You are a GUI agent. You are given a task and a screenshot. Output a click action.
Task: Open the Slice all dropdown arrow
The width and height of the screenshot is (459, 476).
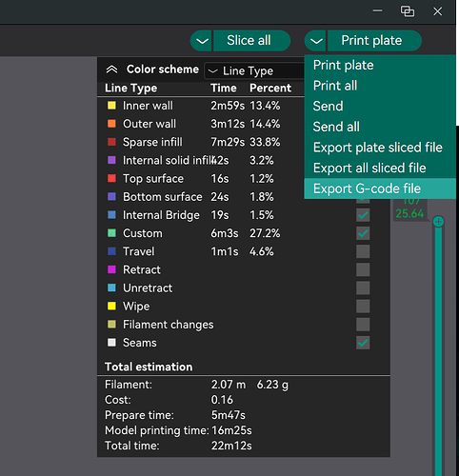(201, 41)
